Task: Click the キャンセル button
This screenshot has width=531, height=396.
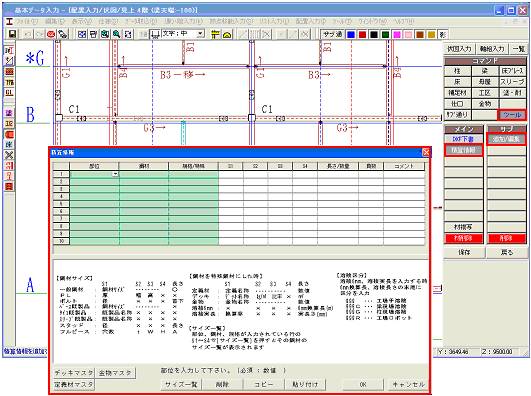Action: [408, 384]
